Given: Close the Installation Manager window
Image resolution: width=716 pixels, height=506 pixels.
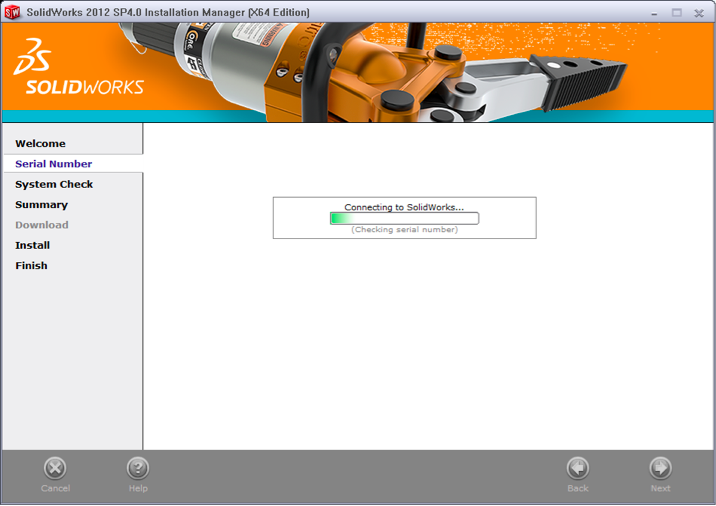Looking at the screenshot, I should coord(699,13).
